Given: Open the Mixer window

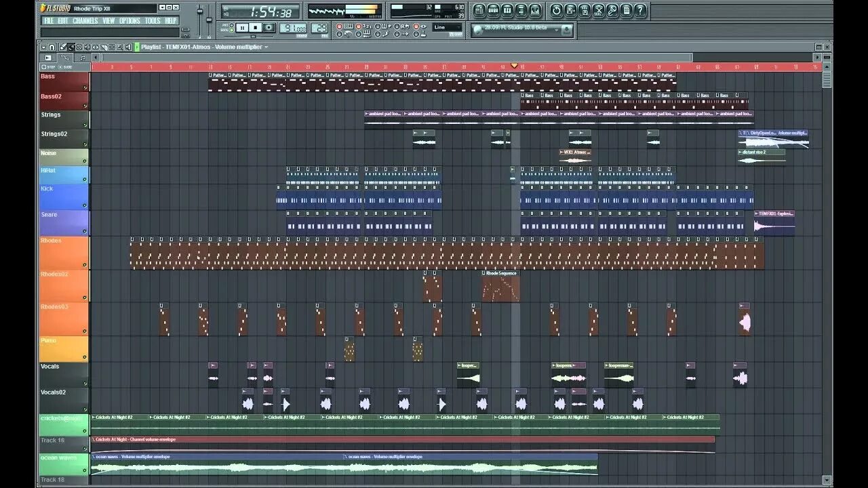Looking at the screenshot, I should point(535,10).
